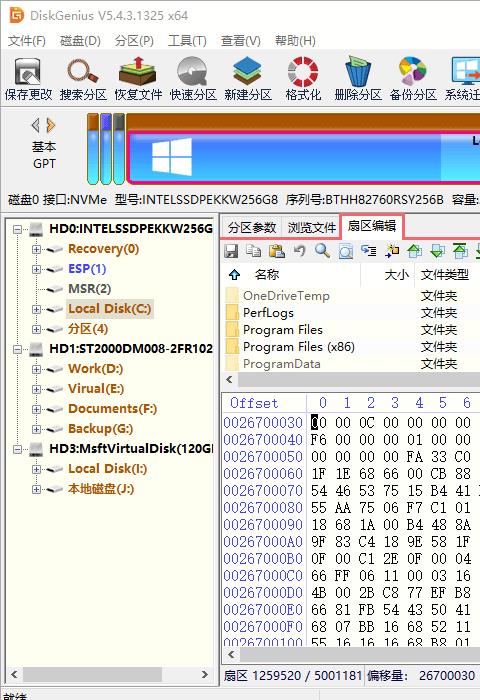Screen dimensions: 480x700
Task: Start 快速分区 (Quick partition) tool
Action: point(193,79)
